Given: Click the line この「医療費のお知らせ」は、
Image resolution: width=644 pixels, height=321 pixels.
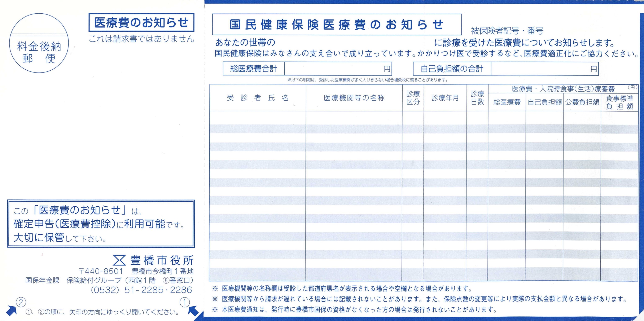Looking at the screenshot, I should tap(78, 210).
